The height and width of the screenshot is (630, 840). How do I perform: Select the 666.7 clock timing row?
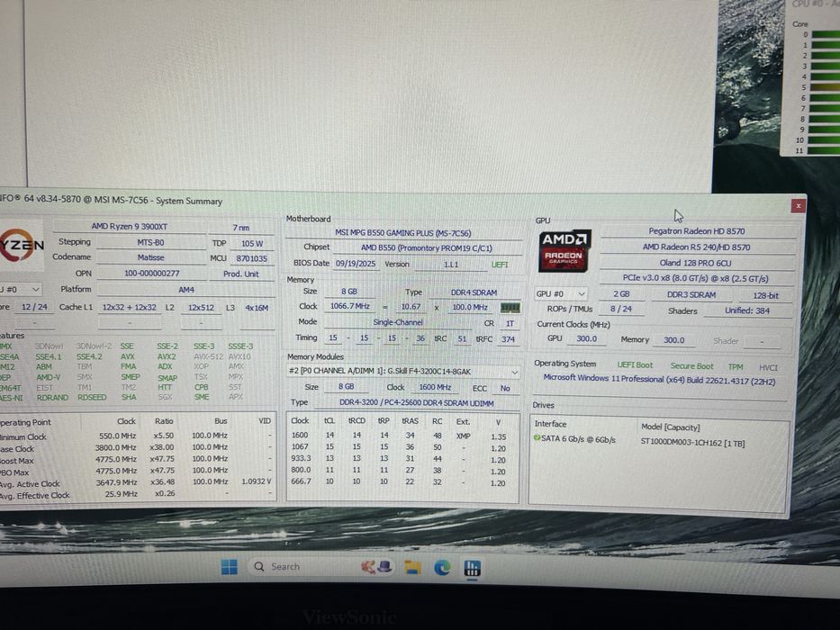[402, 482]
